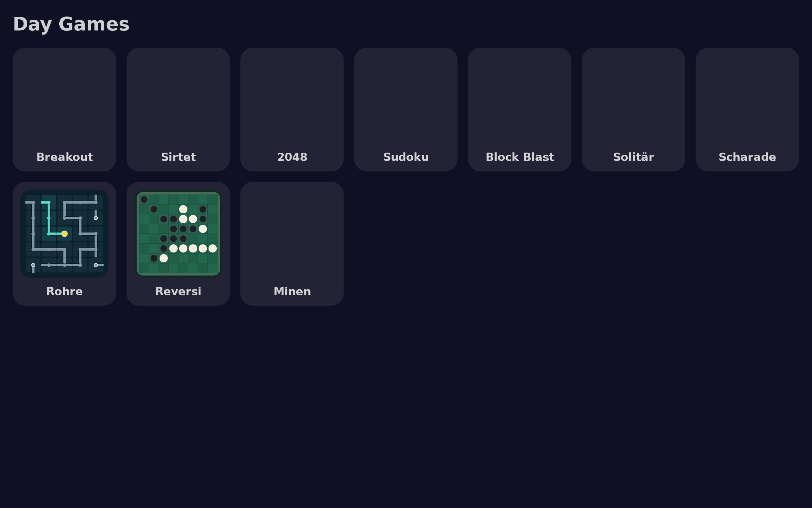Viewport: 812px width, 508px height.
Task: Select the Block Blast game card
Action: coord(520,110)
